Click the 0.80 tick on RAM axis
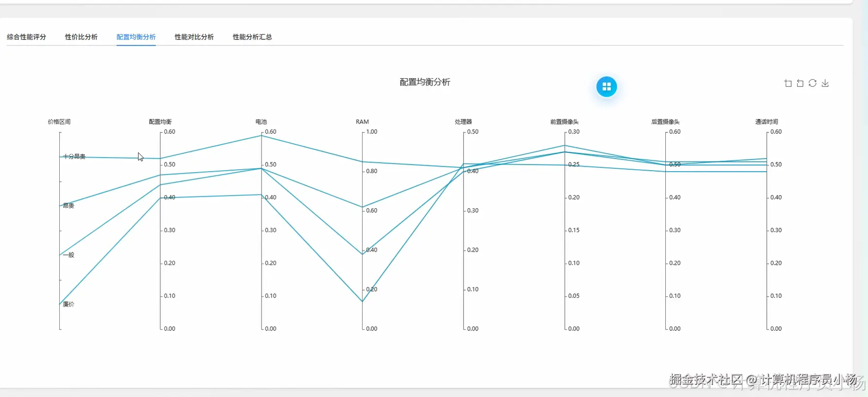Image resolution: width=868 pixels, height=397 pixels. point(372,171)
